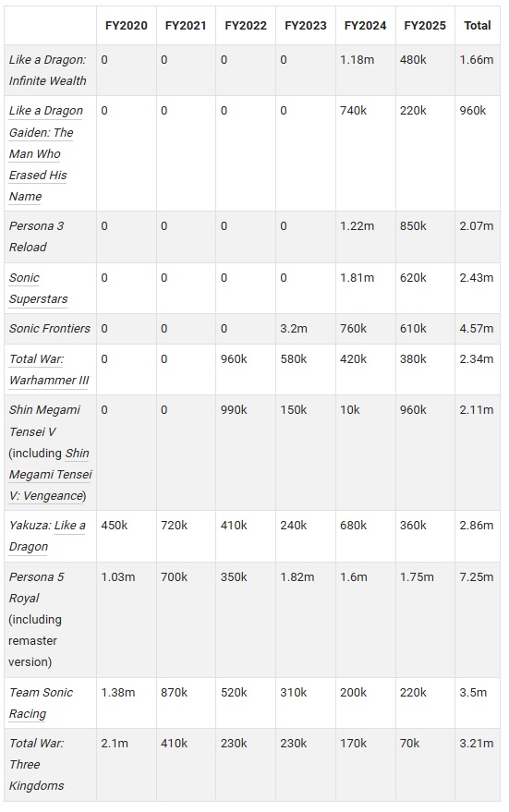509x812 pixels.
Task: Follow the Team Sonic Racing link
Action: coord(41,703)
